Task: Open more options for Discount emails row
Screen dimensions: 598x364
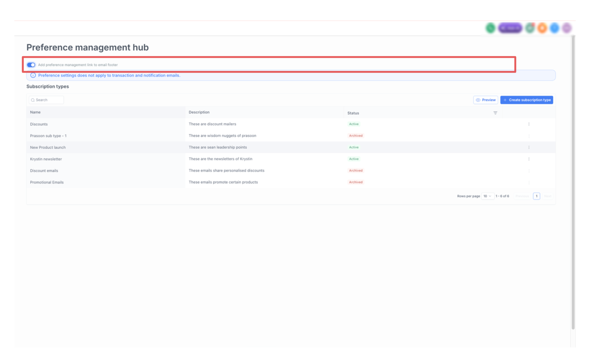Action: 529,171
